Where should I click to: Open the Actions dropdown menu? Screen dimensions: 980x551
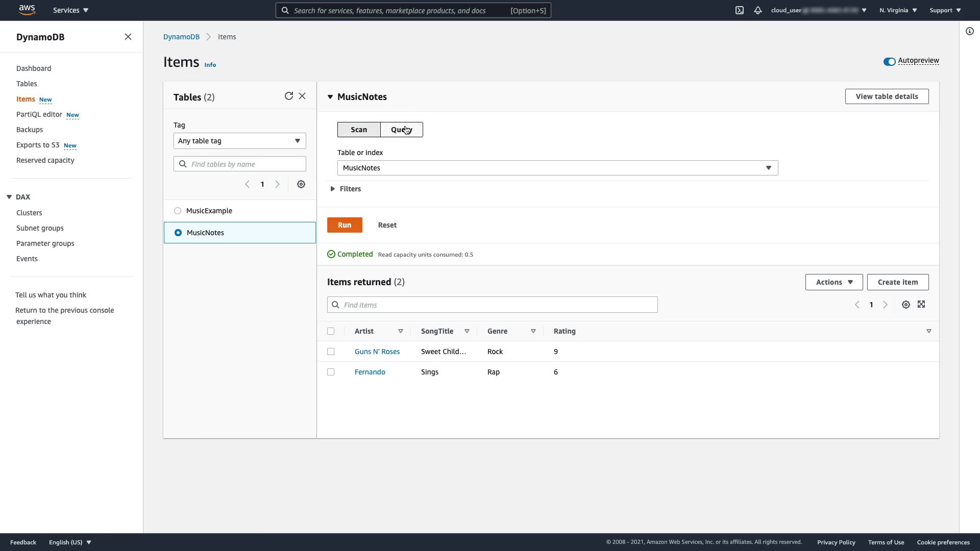click(x=834, y=282)
